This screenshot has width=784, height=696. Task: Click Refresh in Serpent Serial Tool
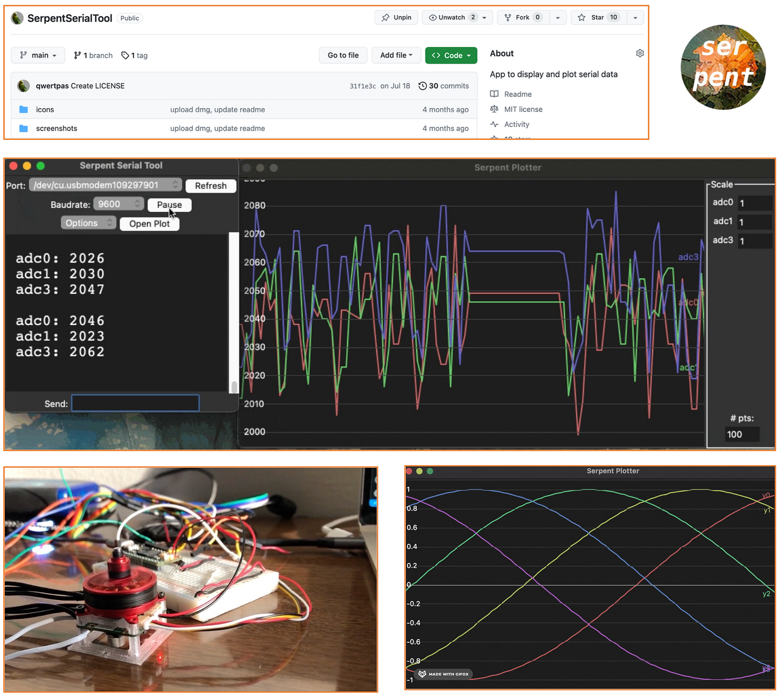pos(211,186)
